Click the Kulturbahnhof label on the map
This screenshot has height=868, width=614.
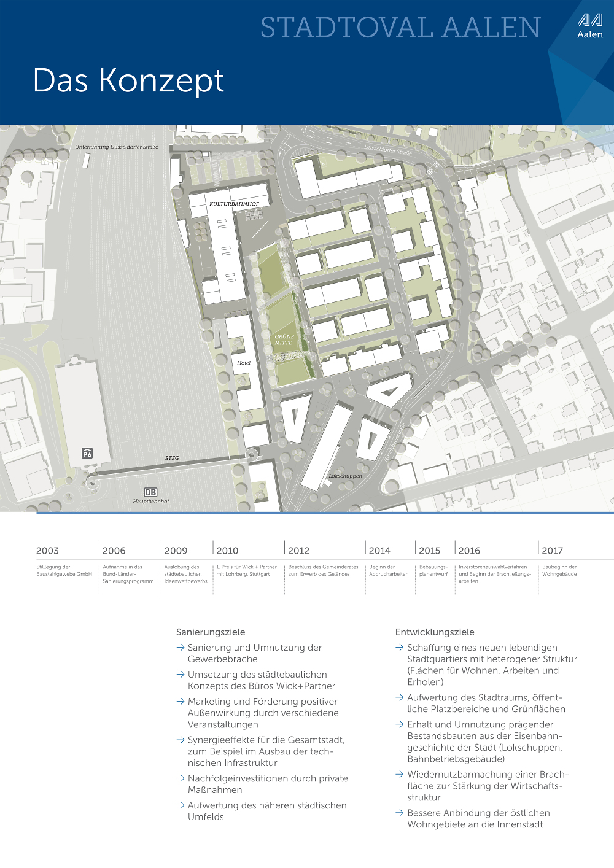[x=234, y=204]
